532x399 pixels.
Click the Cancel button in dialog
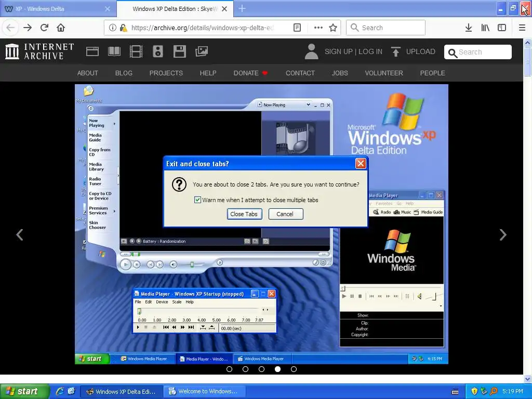286,214
